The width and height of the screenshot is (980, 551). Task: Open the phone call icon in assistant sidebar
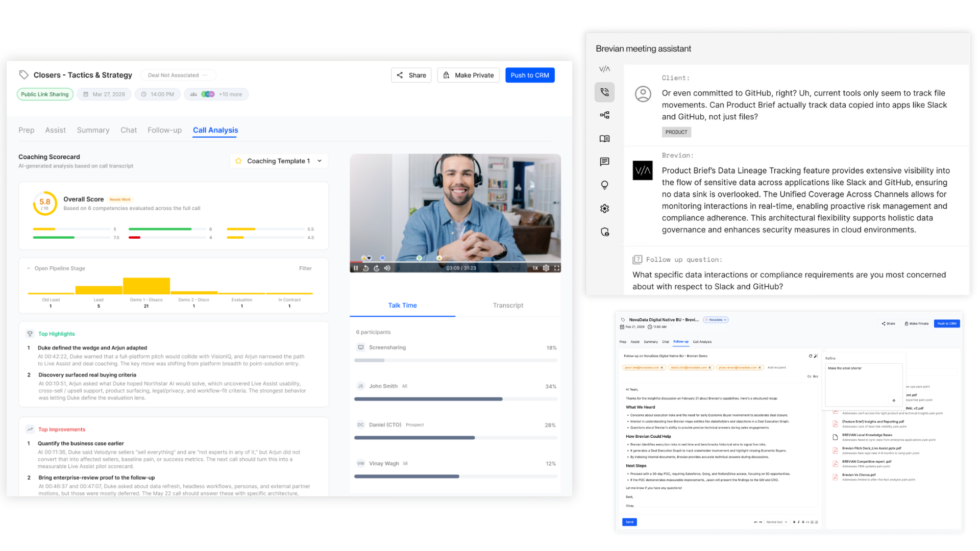coord(604,92)
